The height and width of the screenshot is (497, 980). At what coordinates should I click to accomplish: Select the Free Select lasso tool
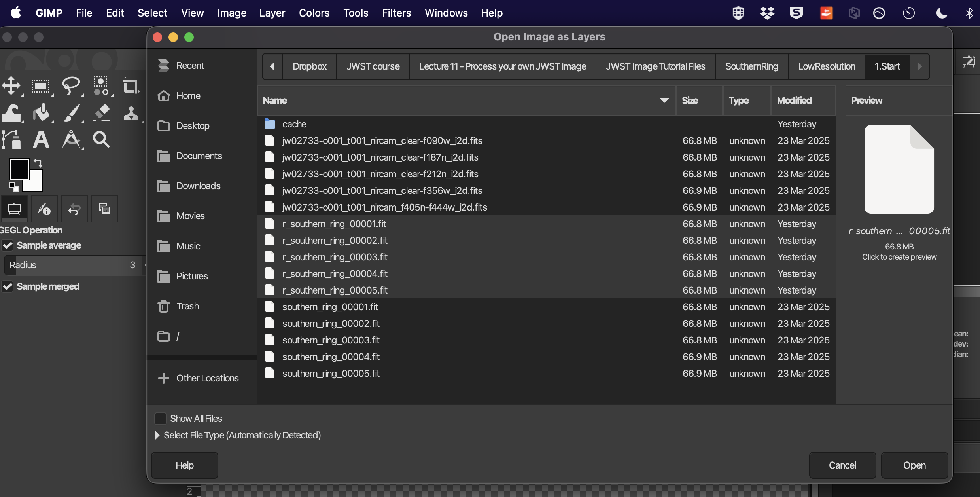pyautogui.click(x=71, y=85)
